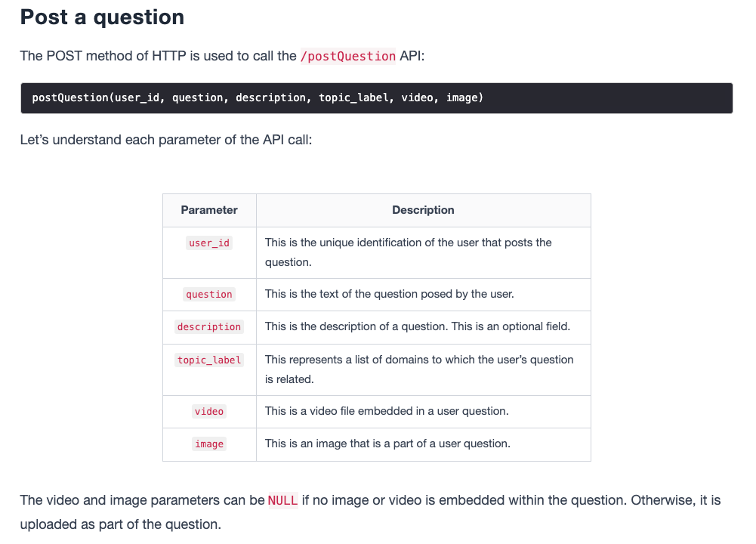Click the image row description text
This screenshot has height=544, width=756.
387,444
